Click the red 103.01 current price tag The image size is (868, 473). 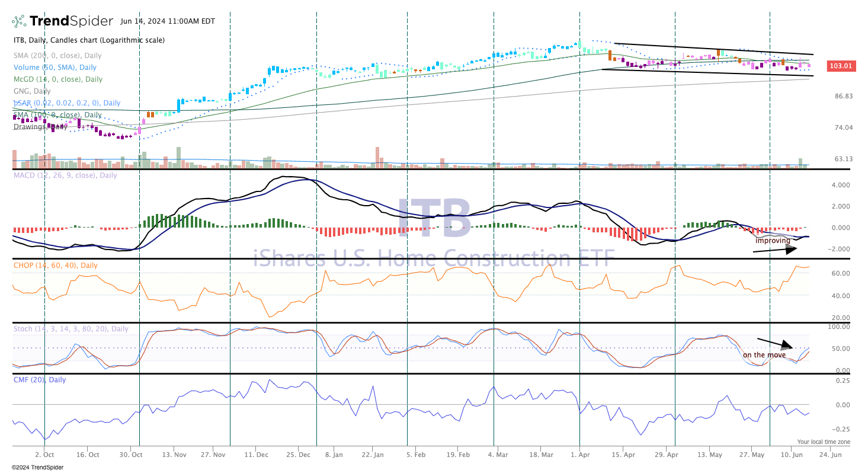841,66
